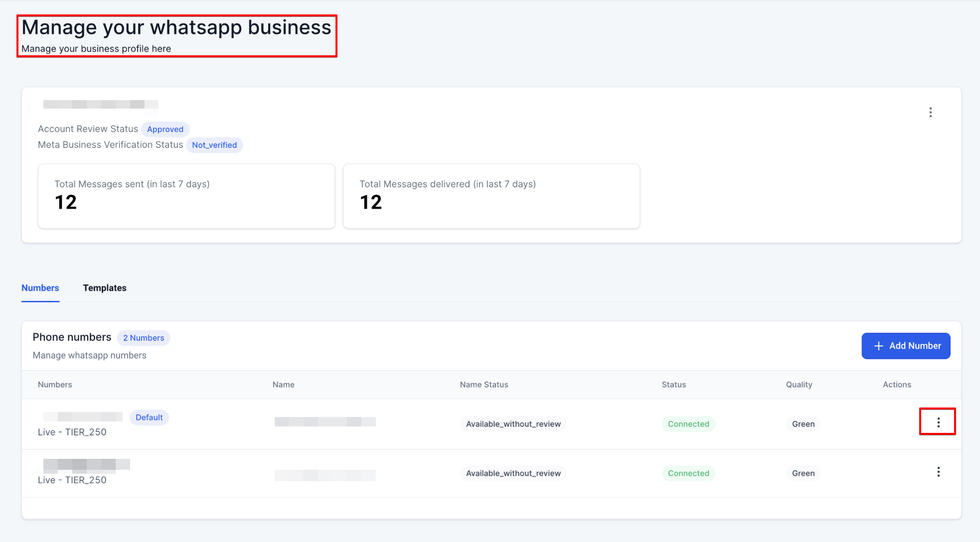This screenshot has width=980, height=542.
Task: Click the Approved status badge
Action: tap(165, 129)
